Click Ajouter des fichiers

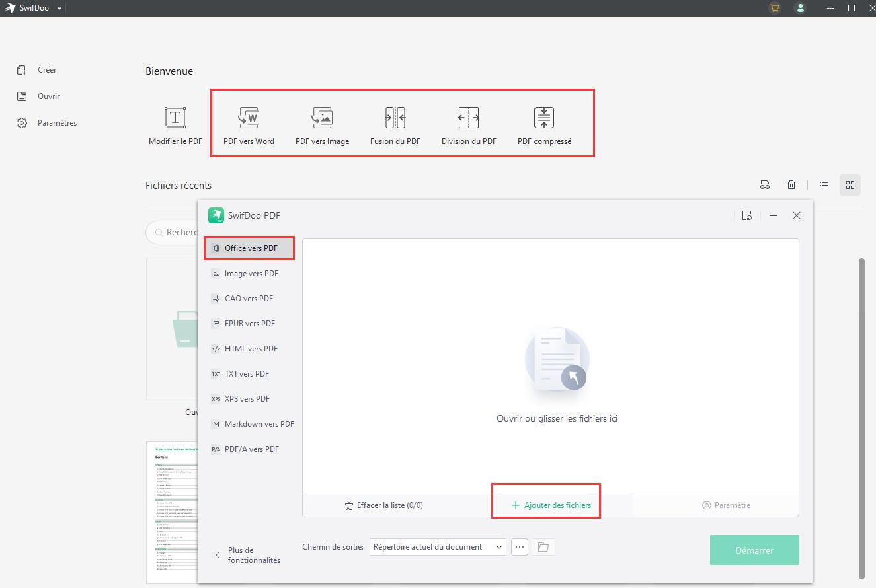click(x=551, y=505)
